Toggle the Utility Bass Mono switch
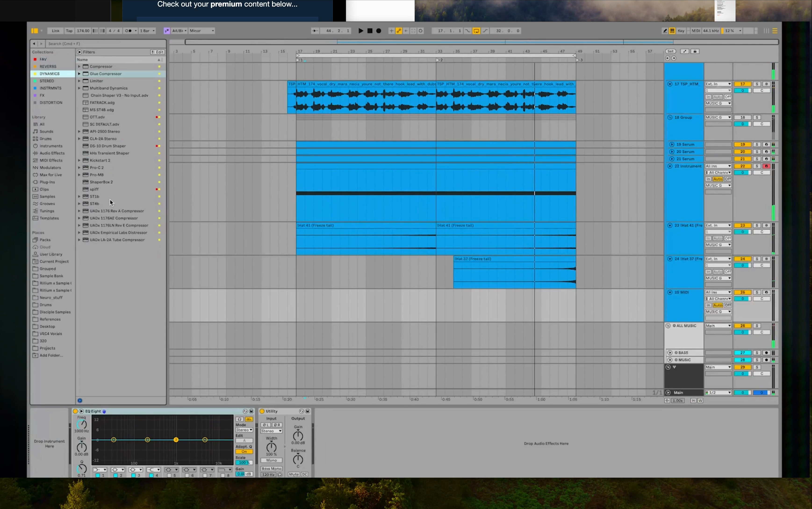The image size is (812, 509). (271, 468)
